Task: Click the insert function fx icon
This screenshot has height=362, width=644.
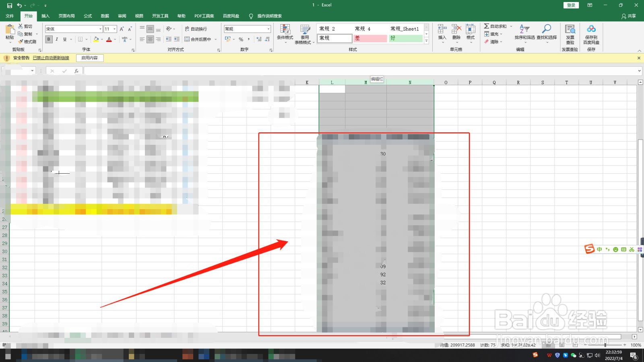Action: (x=76, y=71)
